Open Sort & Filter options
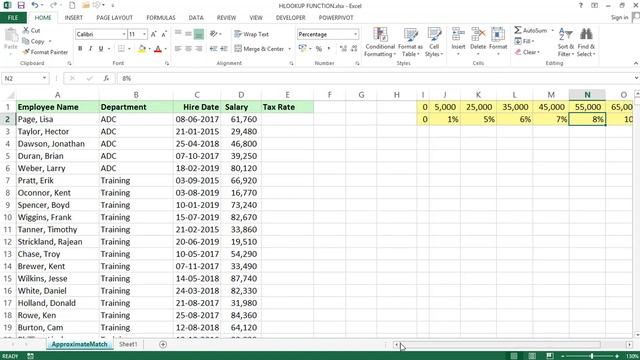 click(566, 42)
